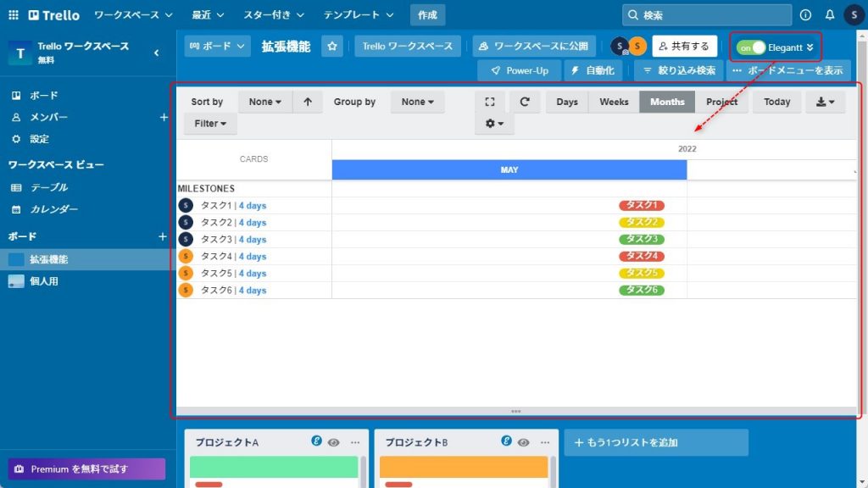Toggle ascending sort arrow
The image size is (868, 488).
[308, 102]
